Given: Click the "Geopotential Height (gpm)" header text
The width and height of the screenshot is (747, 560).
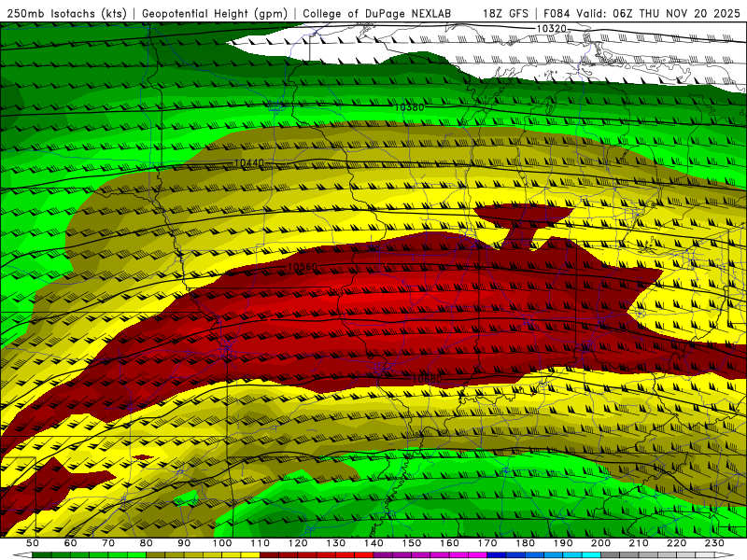Looking at the screenshot, I should tap(215, 13).
